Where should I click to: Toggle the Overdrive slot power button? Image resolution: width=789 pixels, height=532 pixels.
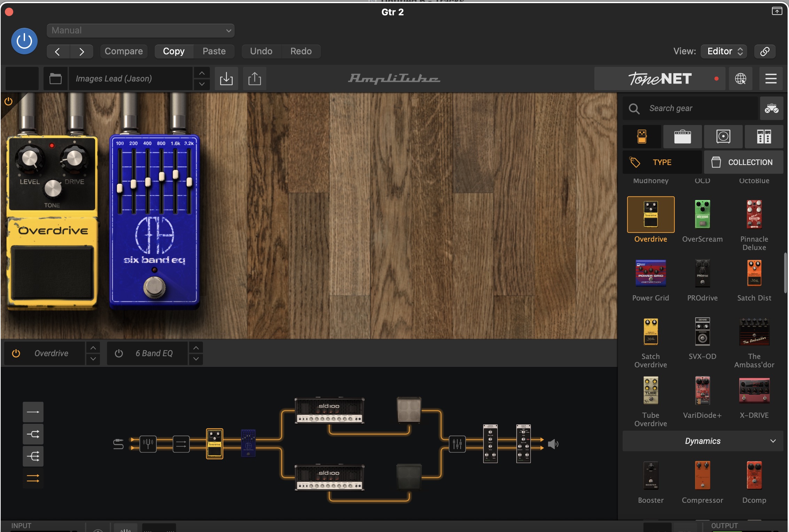[x=16, y=353]
